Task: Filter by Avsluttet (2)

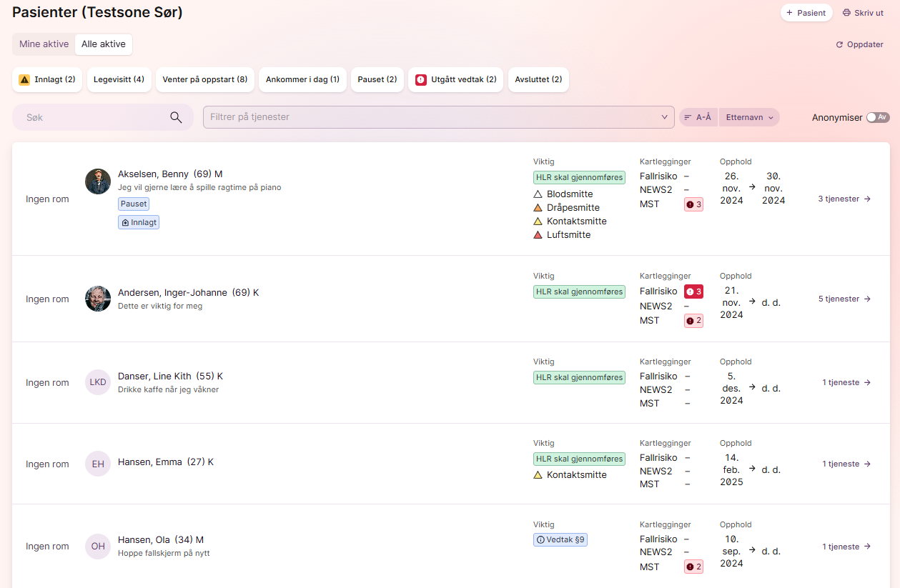Action: point(538,79)
